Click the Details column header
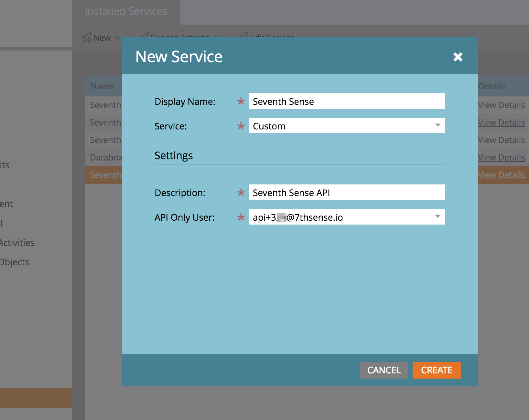This screenshot has width=529, height=420. 492,86
